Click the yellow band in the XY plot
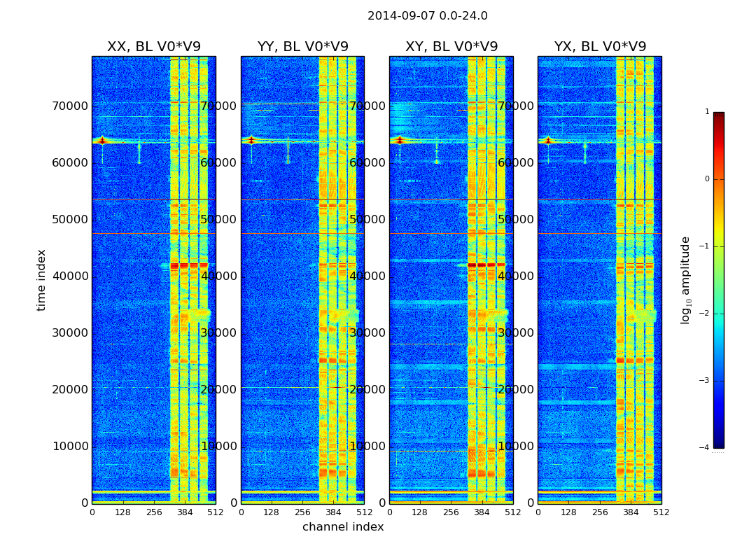 tap(486, 280)
